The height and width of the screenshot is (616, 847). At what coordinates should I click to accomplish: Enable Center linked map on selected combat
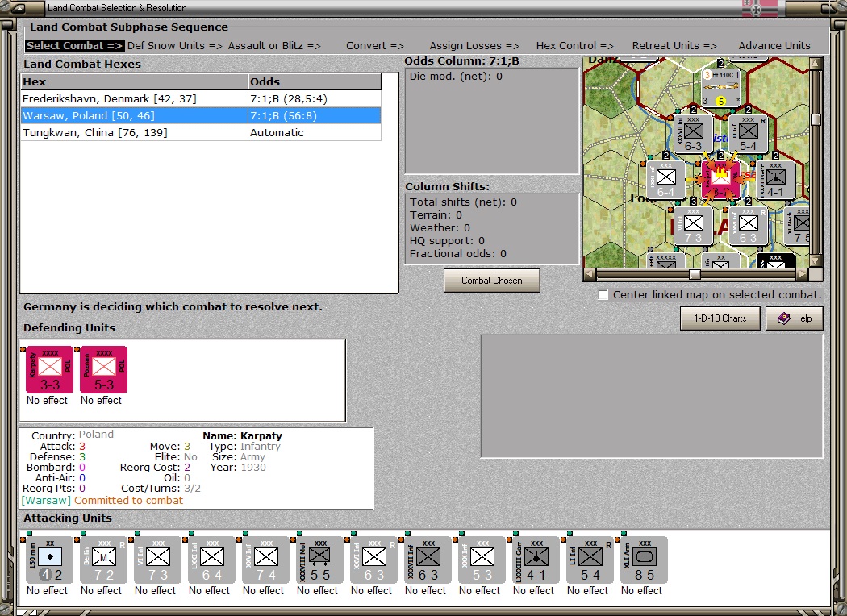[603, 295]
